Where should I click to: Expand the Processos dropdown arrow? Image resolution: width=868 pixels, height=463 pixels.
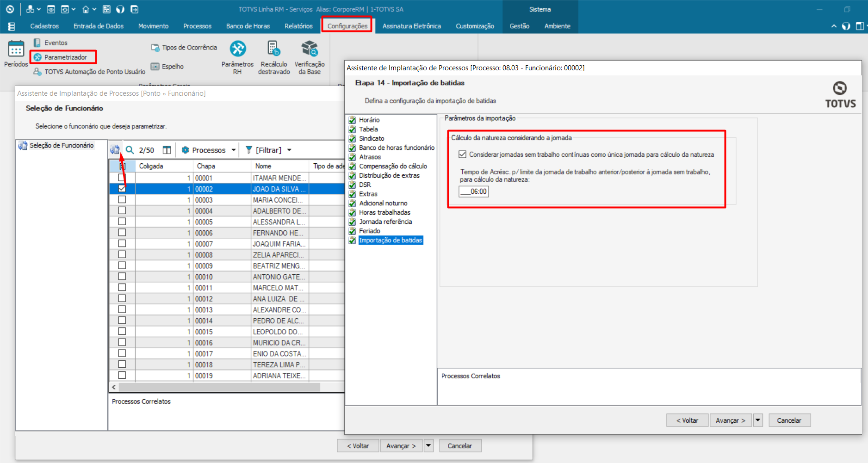pos(234,150)
